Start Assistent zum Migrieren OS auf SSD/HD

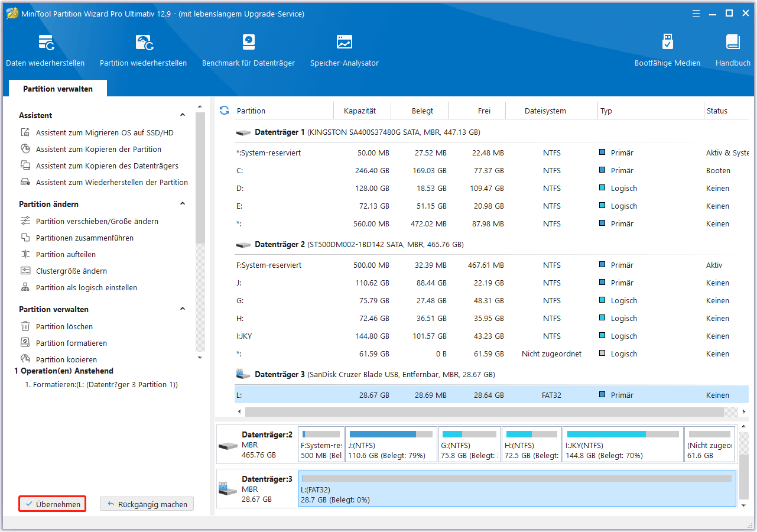click(97, 133)
